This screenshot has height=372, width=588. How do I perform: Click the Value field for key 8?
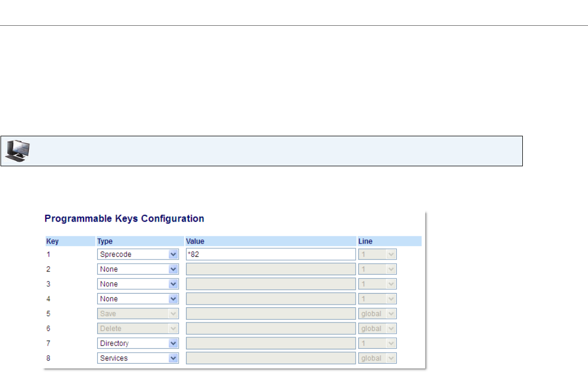click(x=271, y=358)
